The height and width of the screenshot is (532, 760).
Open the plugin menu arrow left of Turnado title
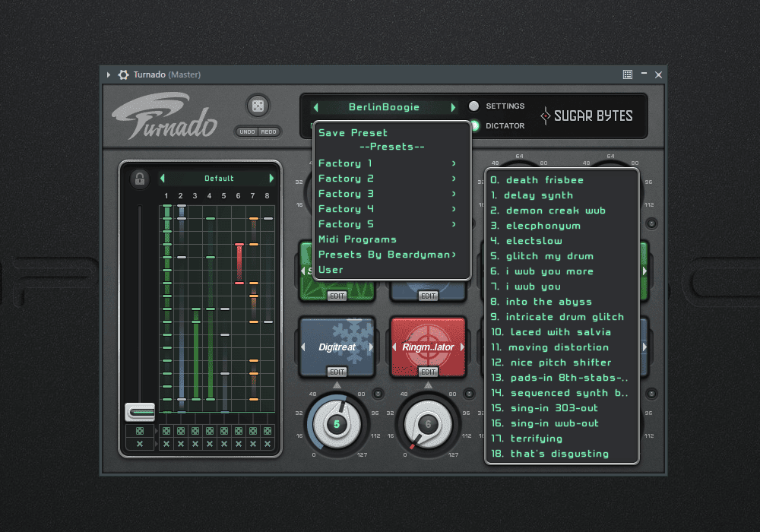click(109, 74)
